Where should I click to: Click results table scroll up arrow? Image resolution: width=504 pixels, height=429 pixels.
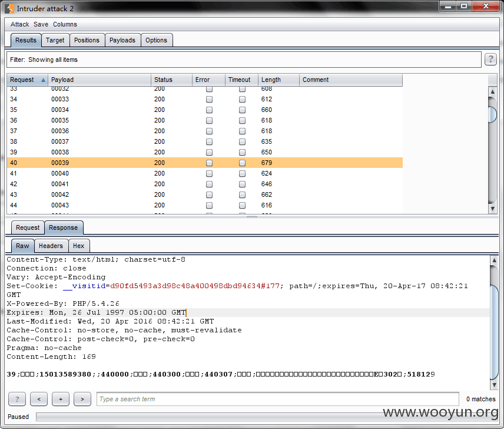point(492,91)
